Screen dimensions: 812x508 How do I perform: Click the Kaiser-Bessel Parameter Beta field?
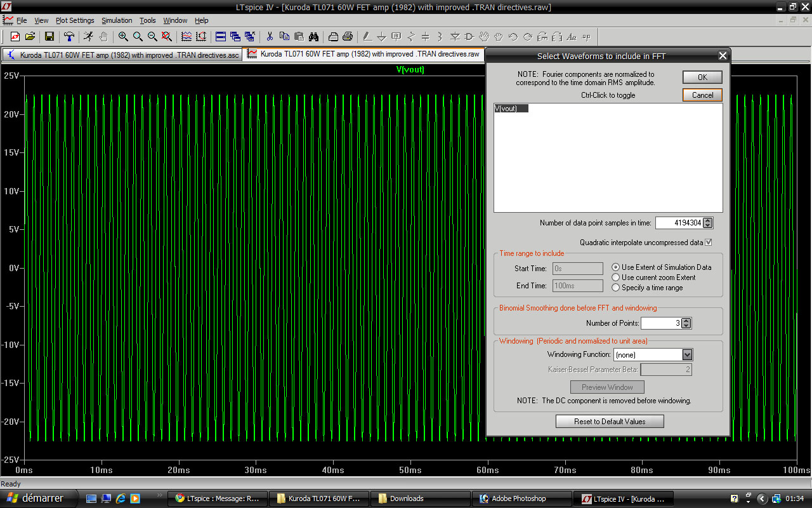[x=666, y=370]
